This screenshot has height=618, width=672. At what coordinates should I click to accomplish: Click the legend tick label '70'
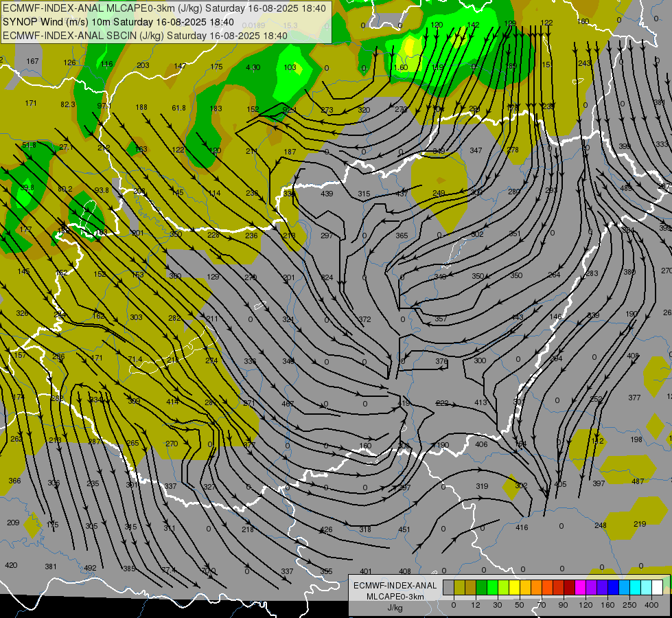click(x=542, y=605)
